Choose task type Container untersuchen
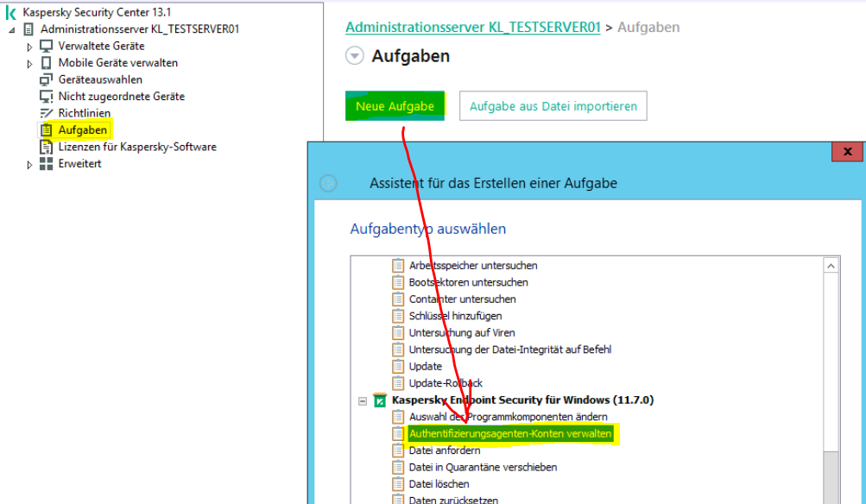The width and height of the screenshot is (866, 504). click(462, 299)
